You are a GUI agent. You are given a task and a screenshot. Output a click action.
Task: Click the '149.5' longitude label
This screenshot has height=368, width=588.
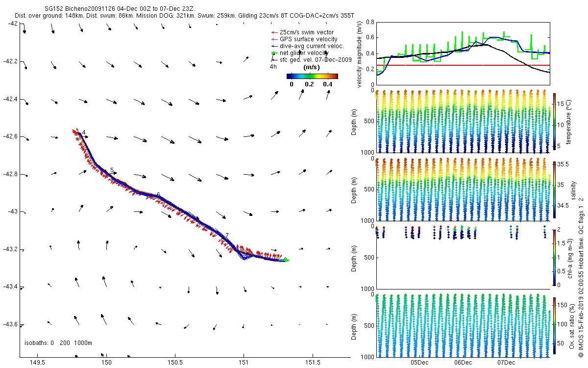coord(38,363)
